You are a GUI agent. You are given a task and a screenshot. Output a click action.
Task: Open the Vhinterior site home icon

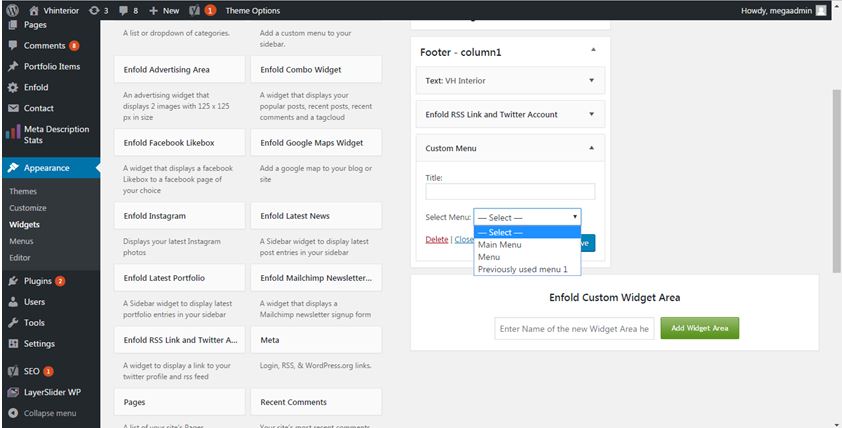pyautogui.click(x=34, y=10)
